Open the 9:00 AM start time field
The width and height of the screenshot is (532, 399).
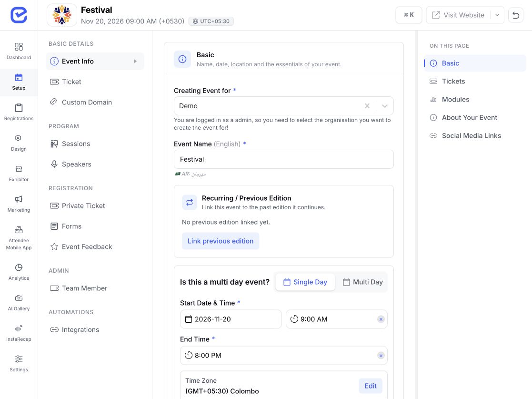337,319
